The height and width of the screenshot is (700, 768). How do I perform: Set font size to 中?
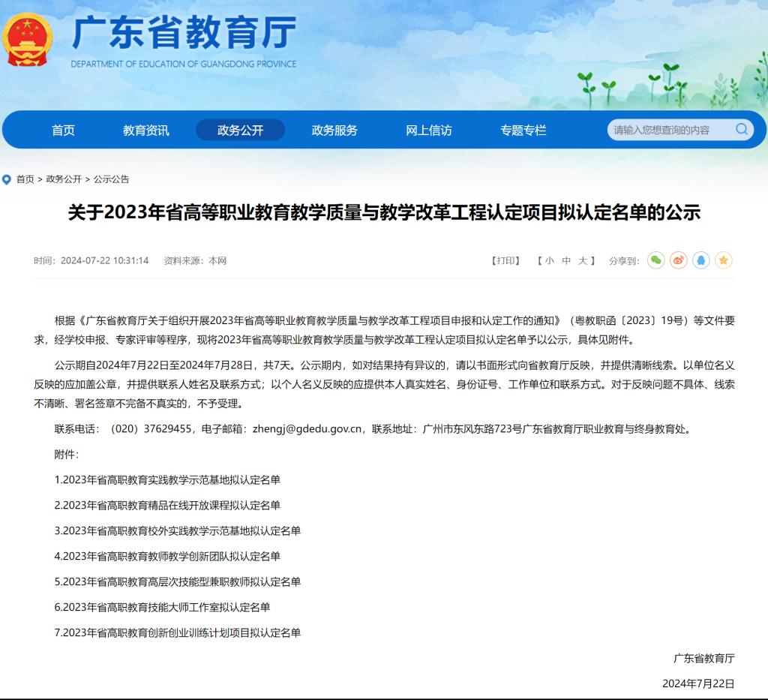pos(566,260)
